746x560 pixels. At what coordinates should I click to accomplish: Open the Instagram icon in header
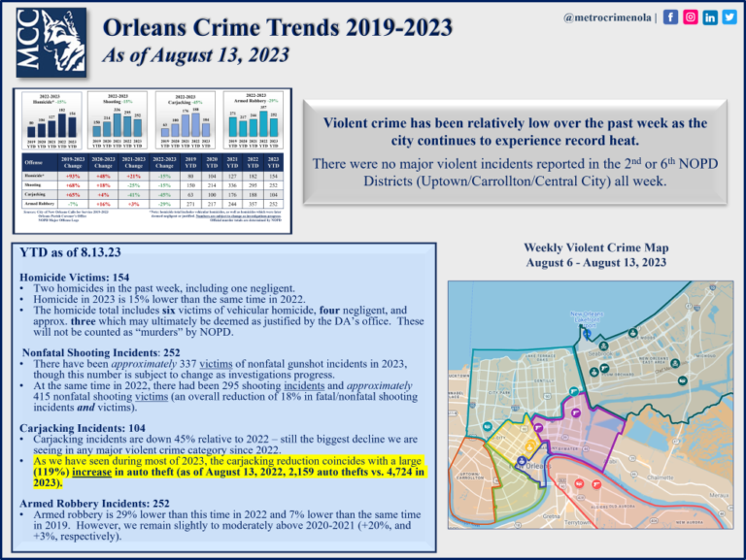tap(692, 18)
